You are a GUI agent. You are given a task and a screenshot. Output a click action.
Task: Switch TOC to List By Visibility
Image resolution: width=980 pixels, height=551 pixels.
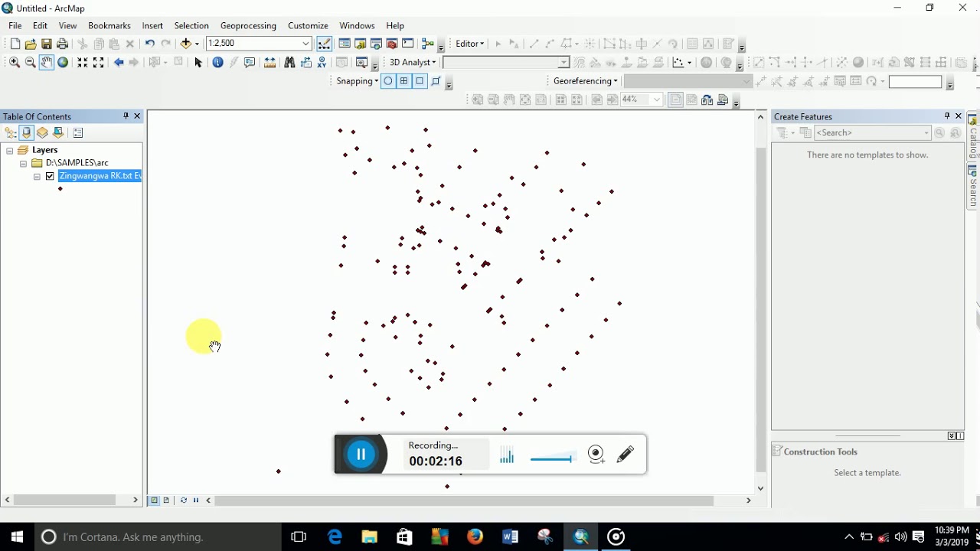(42, 133)
